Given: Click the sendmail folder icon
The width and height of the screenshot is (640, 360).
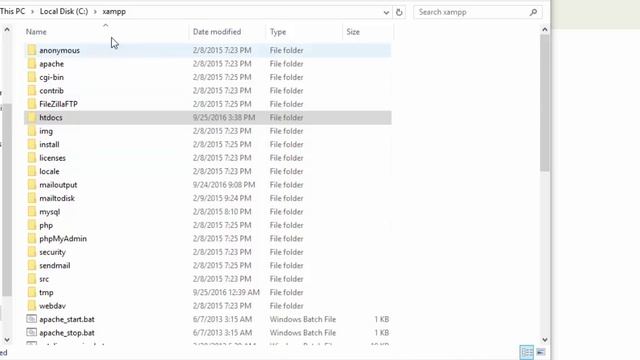Looking at the screenshot, I should pyautogui.click(x=32, y=266).
